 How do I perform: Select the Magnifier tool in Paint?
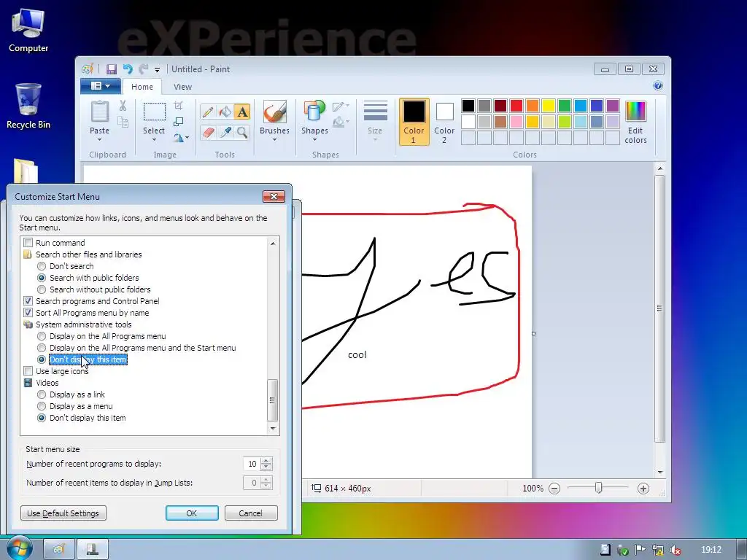[x=242, y=132]
